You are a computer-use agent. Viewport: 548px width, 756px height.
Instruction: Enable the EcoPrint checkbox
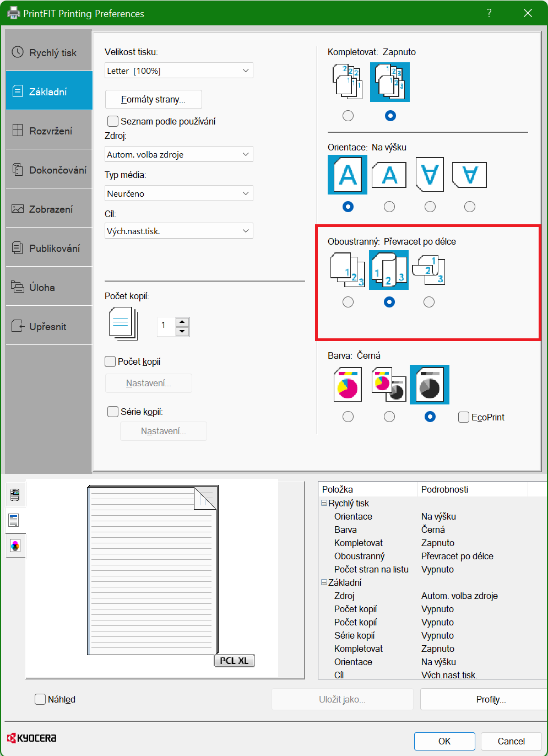pos(464,417)
